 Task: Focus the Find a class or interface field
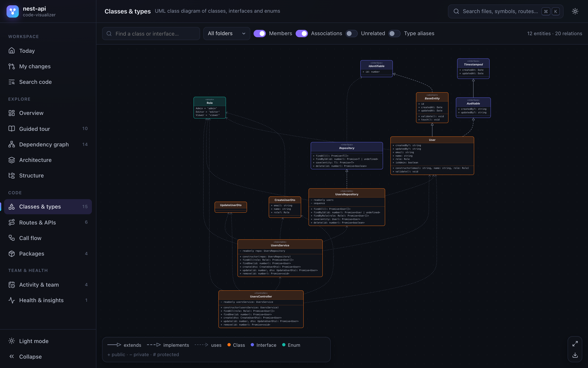151,33
